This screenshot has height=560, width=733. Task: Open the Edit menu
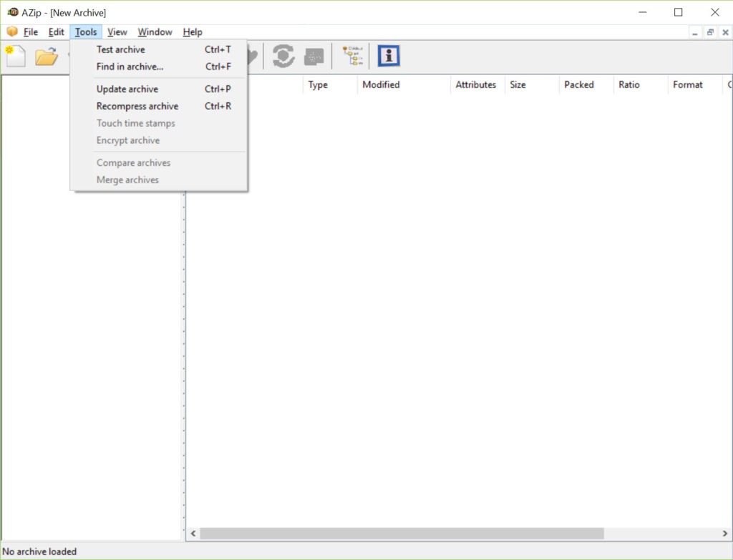click(56, 32)
